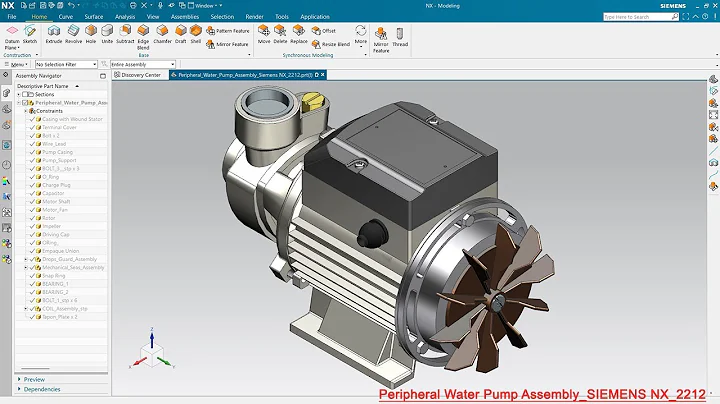Image resolution: width=720 pixels, height=404 pixels.
Task: Expand the COIL_Assembly_stp node
Action: [x=26, y=309]
